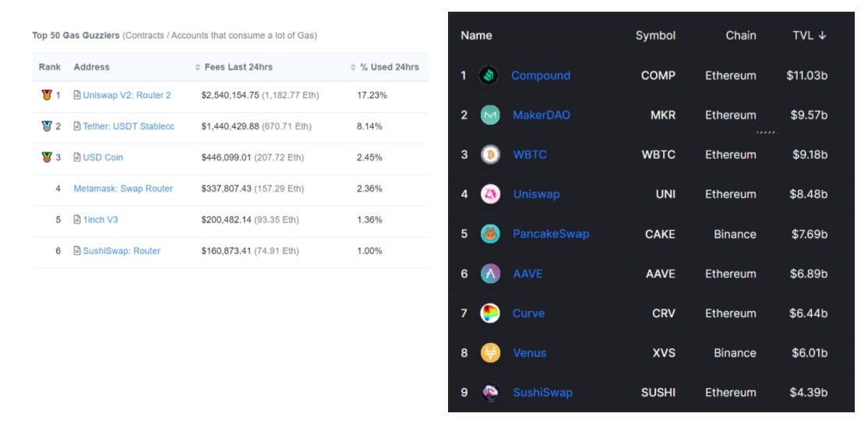The image size is (868, 424).
Task: Sort table by % Used 24hrs
Action: pos(385,67)
